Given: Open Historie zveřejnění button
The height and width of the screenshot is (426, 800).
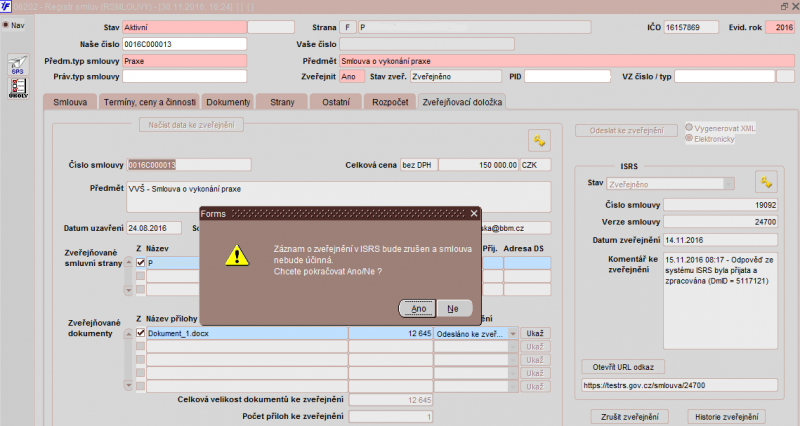Looking at the screenshot, I should (727, 417).
